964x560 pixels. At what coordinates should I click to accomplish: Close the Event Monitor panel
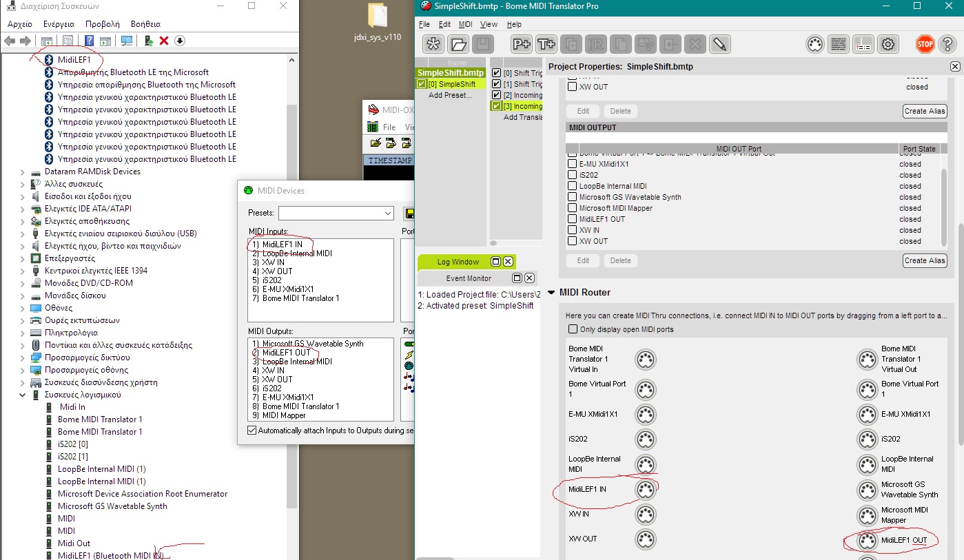(529, 278)
